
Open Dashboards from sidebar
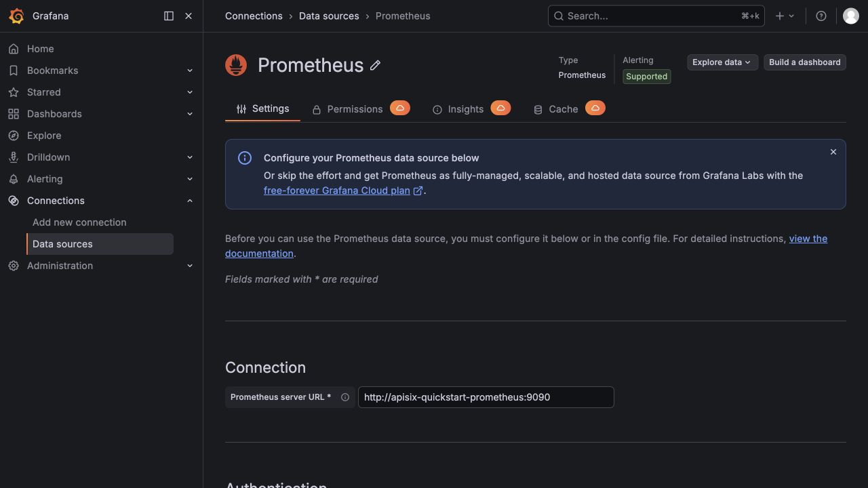(54, 114)
